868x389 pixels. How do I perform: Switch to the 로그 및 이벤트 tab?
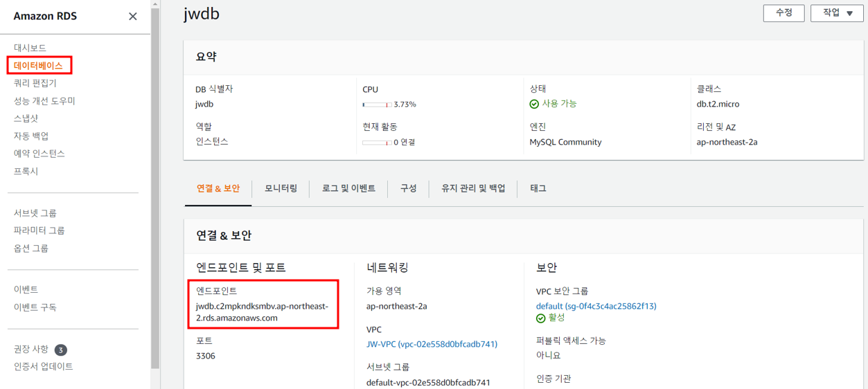point(348,188)
